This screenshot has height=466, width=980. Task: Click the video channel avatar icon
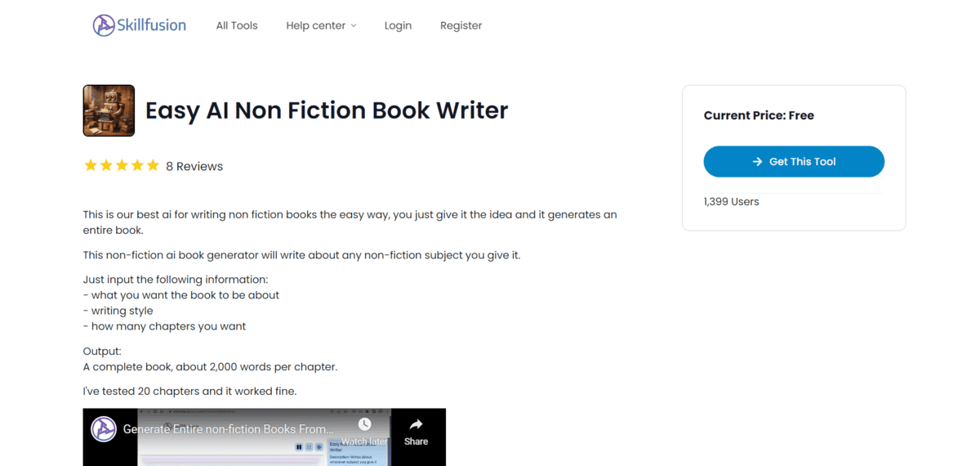104,429
